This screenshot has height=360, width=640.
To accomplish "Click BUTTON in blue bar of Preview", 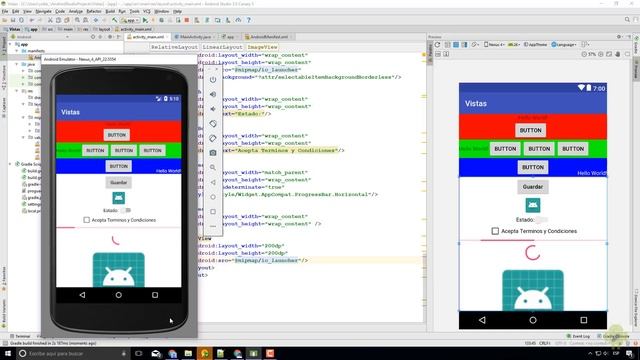I will point(533,167).
